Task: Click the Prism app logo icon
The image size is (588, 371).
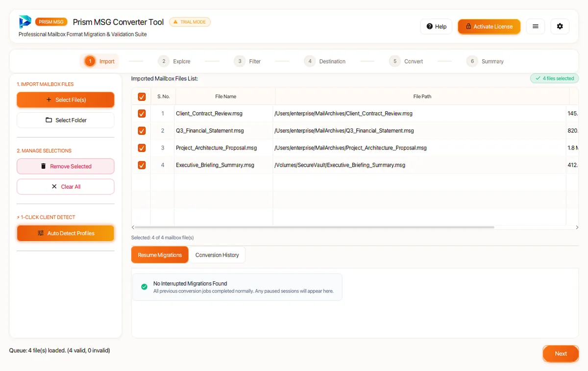Action: (x=25, y=22)
